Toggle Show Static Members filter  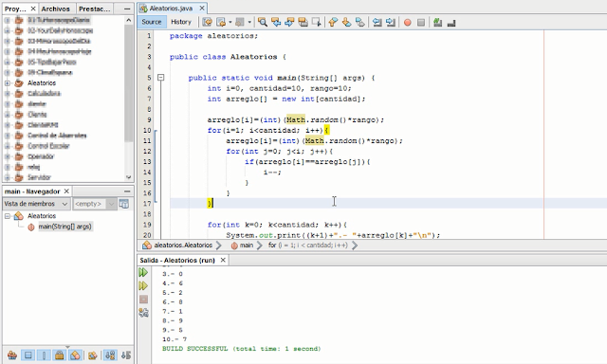click(44, 355)
